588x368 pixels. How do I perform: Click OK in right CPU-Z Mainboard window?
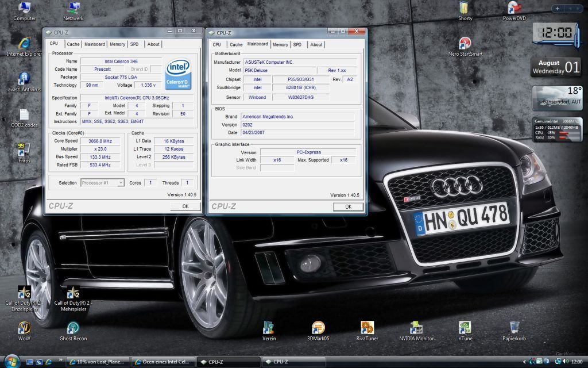click(x=349, y=206)
